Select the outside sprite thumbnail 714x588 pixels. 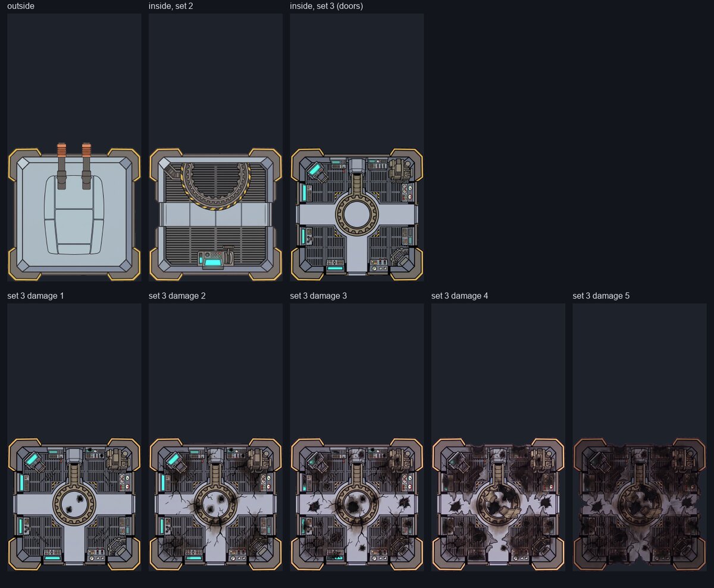pyautogui.click(x=74, y=147)
